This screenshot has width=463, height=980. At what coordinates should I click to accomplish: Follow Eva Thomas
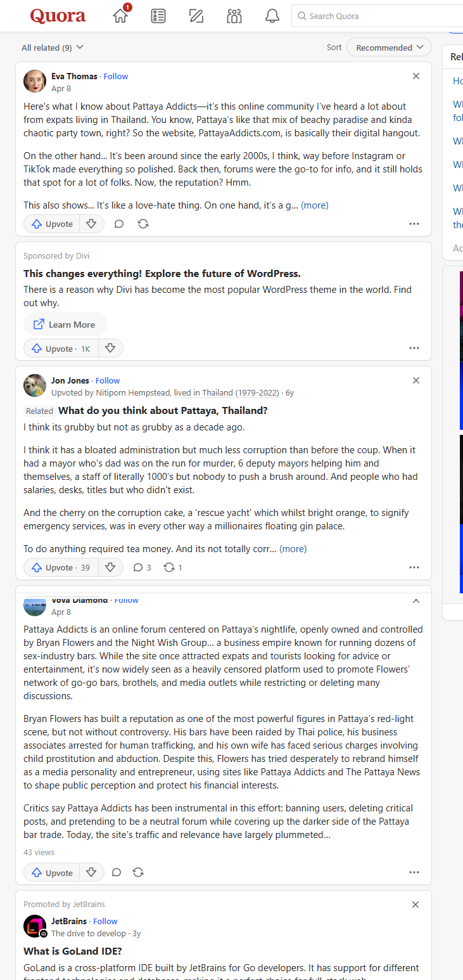coord(116,76)
